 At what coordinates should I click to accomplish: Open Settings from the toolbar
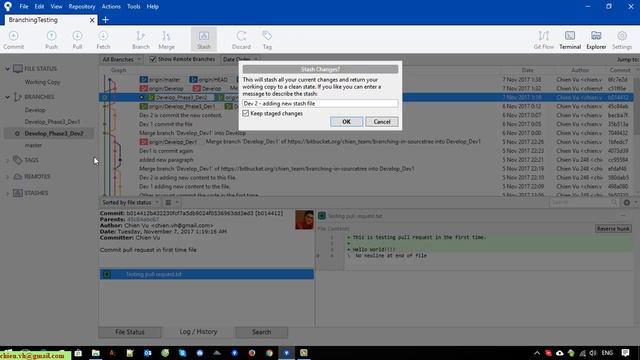[x=622, y=40]
